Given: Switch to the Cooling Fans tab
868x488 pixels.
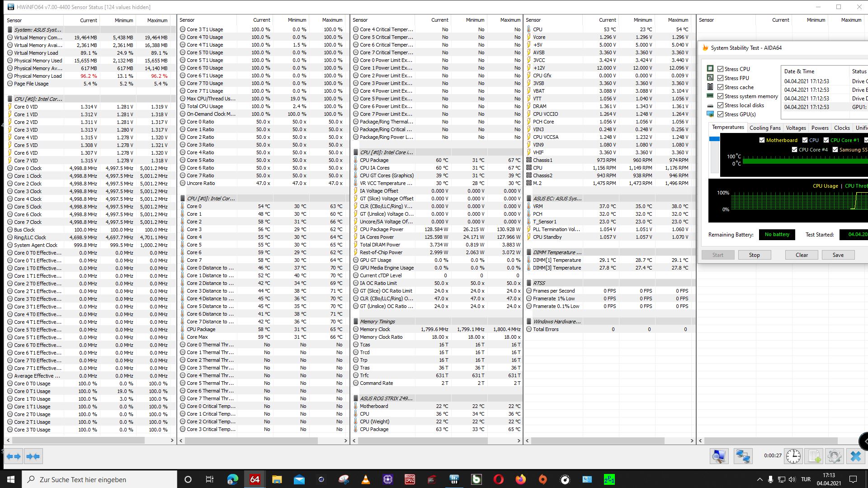Looking at the screenshot, I should [765, 128].
